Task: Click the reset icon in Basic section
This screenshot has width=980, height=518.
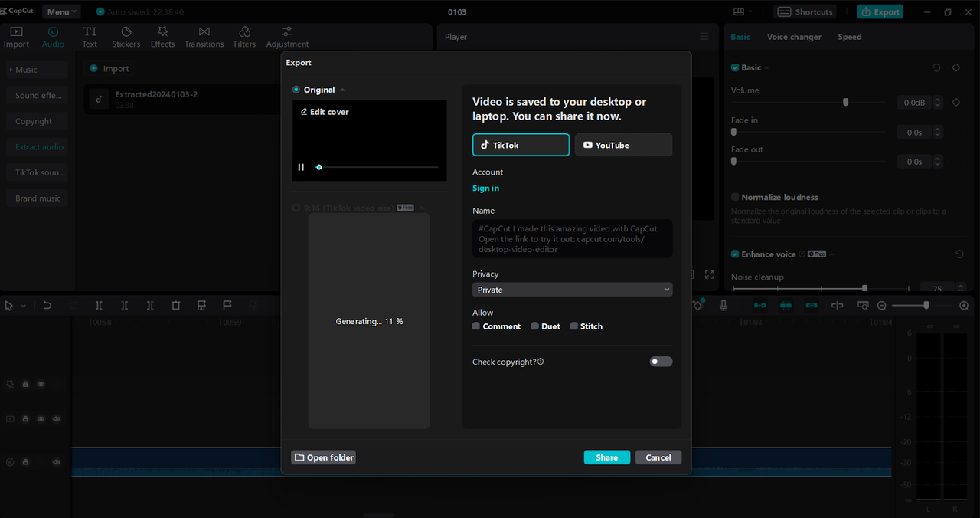Action: [936, 67]
